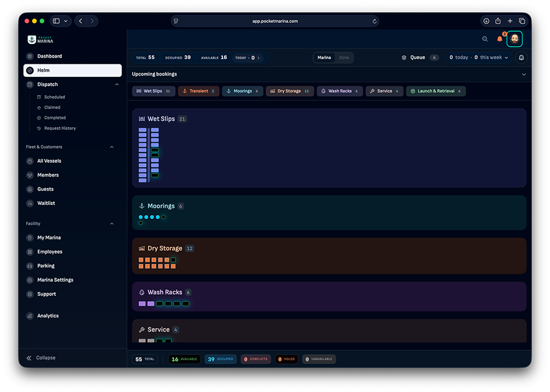Select the first occupied mooring dot
This screenshot has height=392, width=550.
pyautogui.click(x=141, y=217)
